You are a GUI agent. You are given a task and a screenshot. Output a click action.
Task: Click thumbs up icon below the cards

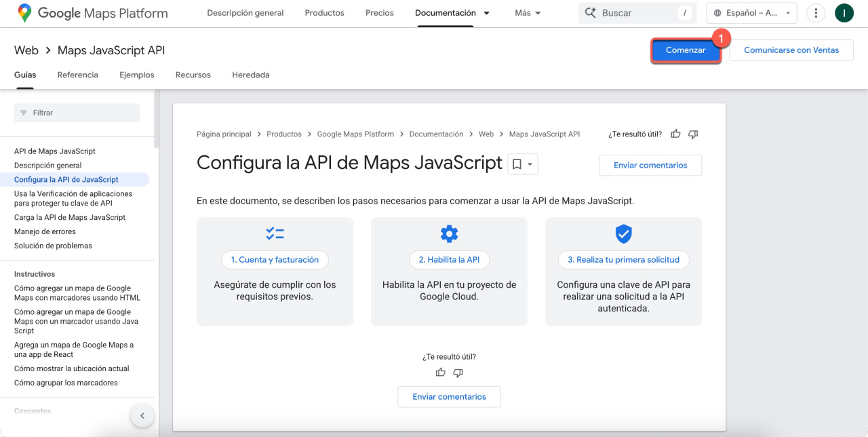441,373
